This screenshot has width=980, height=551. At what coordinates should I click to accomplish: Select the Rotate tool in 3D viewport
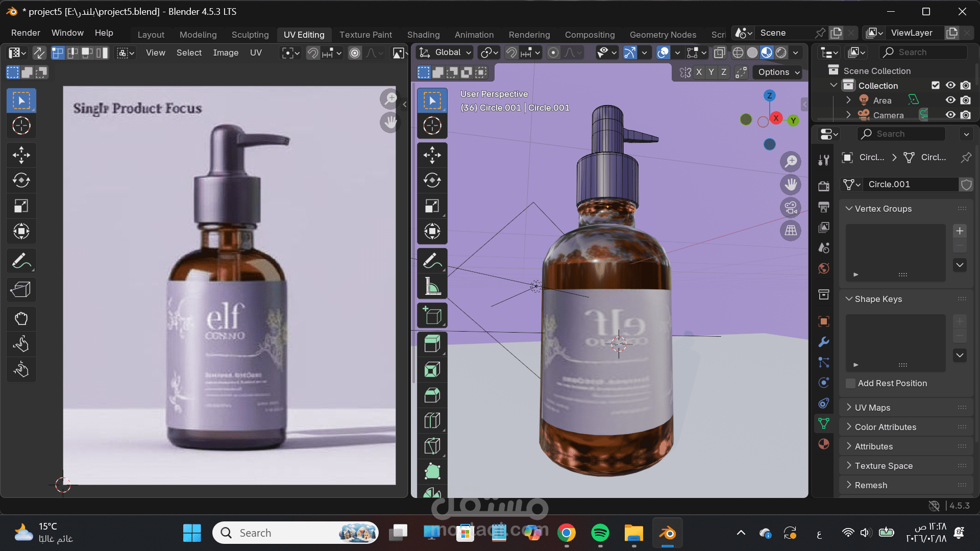[x=432, y=181]
